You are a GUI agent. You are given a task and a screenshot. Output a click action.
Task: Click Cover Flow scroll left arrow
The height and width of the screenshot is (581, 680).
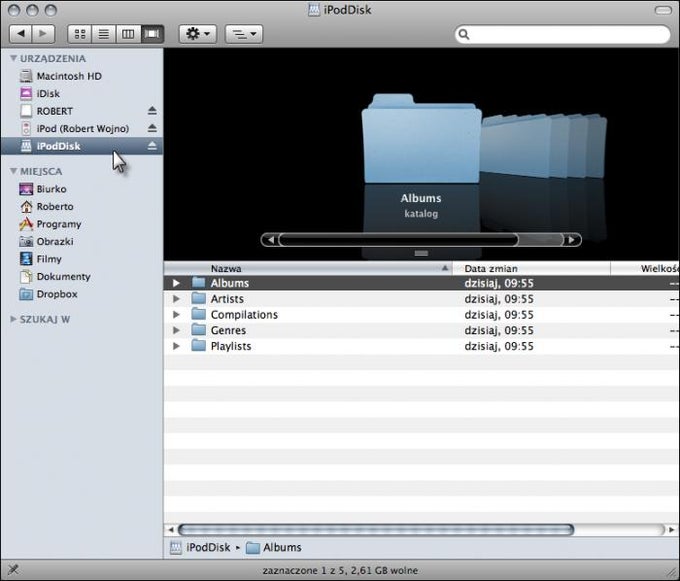[x=270, y=240]
